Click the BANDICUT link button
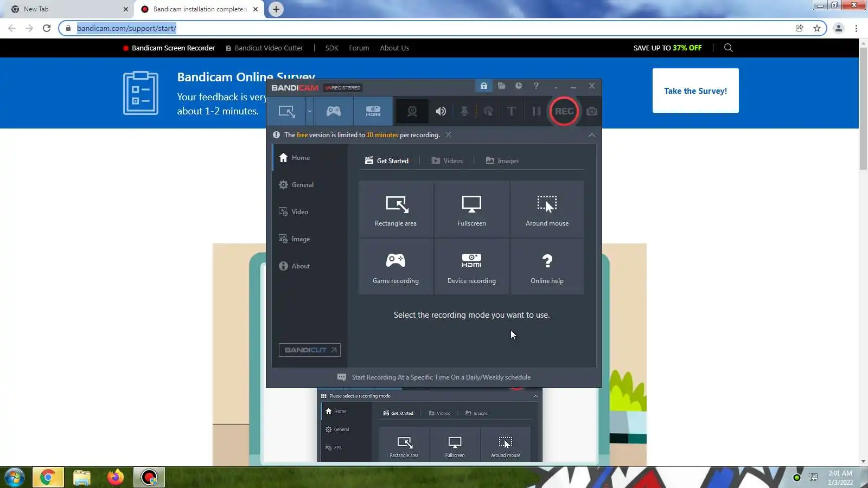 click(x=310, y=350)
